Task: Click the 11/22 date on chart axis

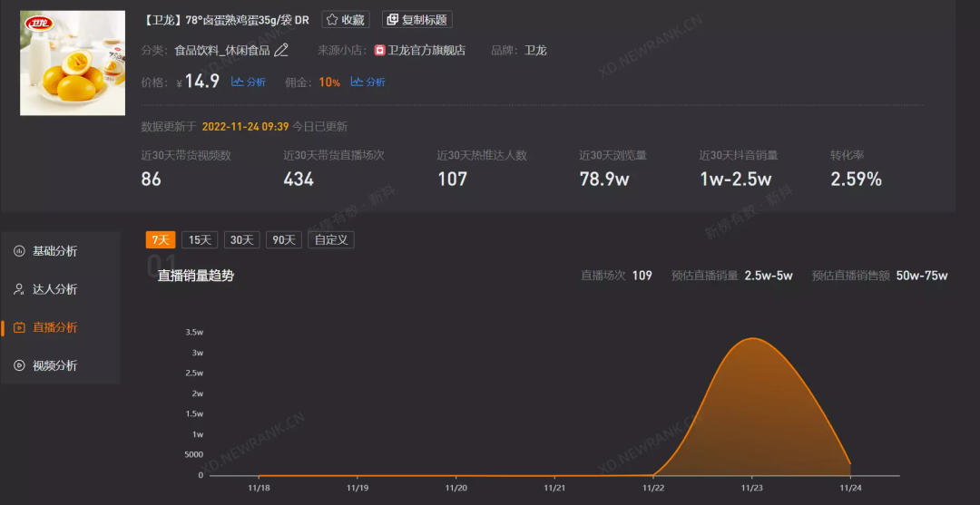Action: [652, 487]
